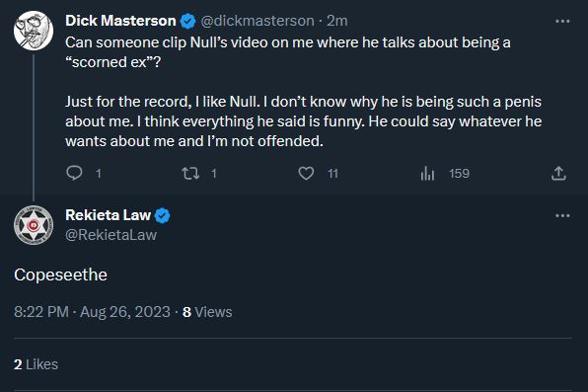
Task: Click Rekieta Law's blue verified badge
Action: point(163,215)
